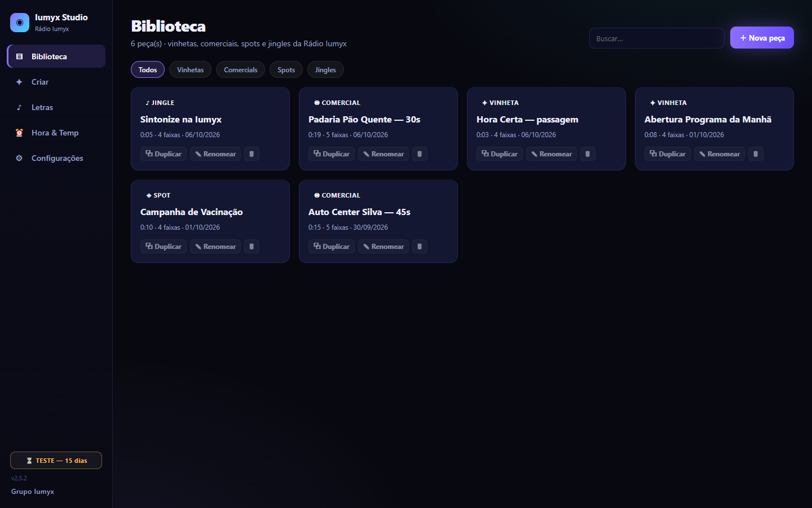
Task: Rename Padaria Pão Quente commercial
Action: tap(383, 154)
